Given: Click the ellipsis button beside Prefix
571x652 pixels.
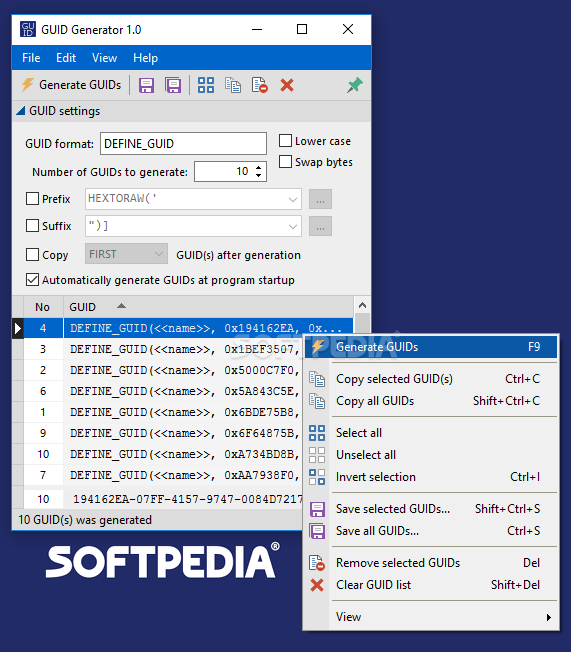Looking at the screenshot, I should pos(320,199).
